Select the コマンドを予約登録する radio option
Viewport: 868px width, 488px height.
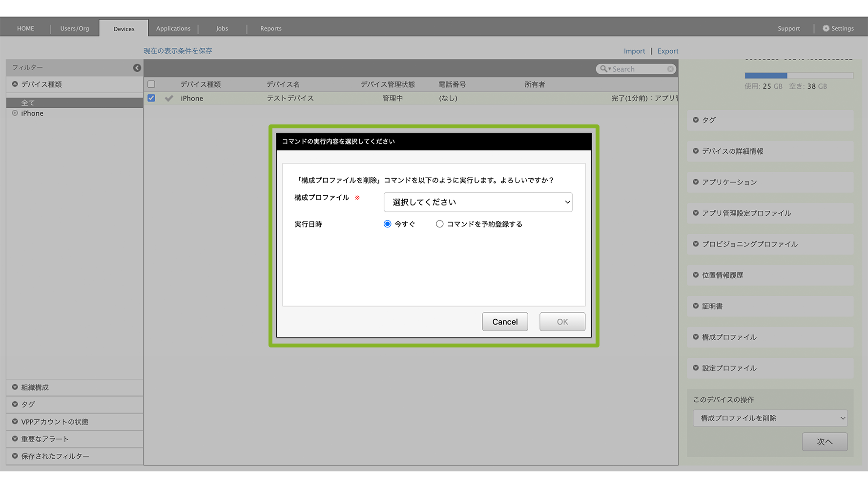pyautogui.click(x=440, y=224)
